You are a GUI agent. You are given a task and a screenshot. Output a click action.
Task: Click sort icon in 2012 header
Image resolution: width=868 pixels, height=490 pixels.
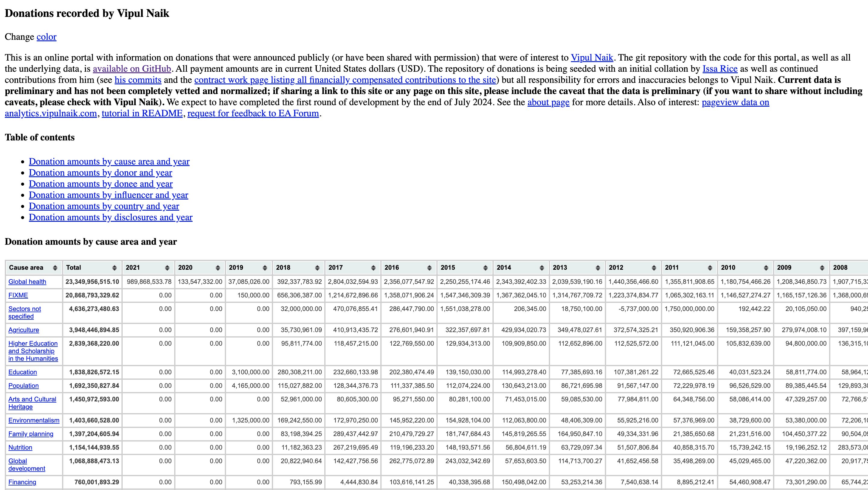654,268
